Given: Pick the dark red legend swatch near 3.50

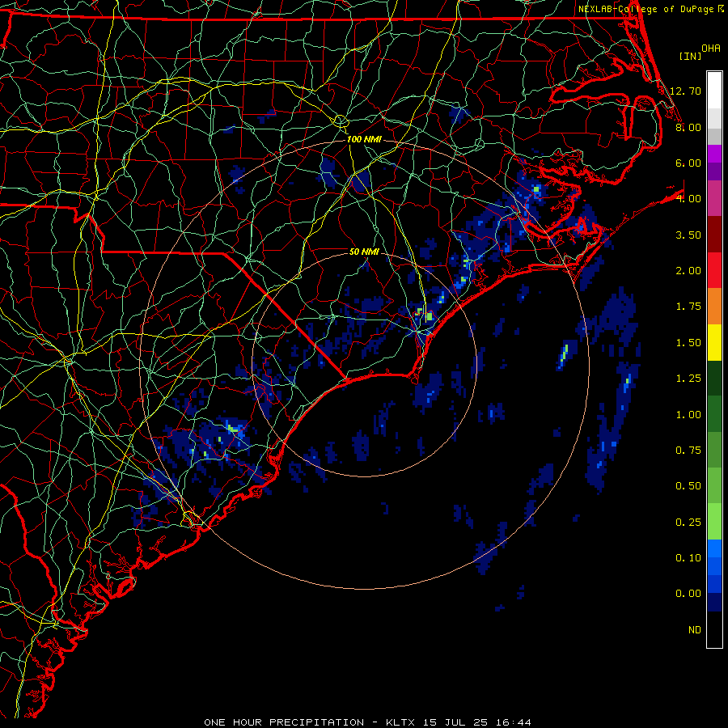Looking at the screenshot, I should click(x=714, y=235).
